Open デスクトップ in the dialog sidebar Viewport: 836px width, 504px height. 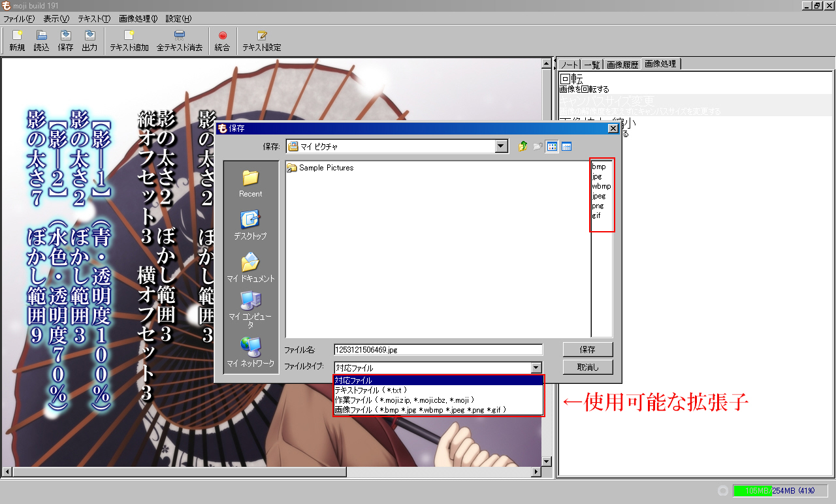coord(250,225)
